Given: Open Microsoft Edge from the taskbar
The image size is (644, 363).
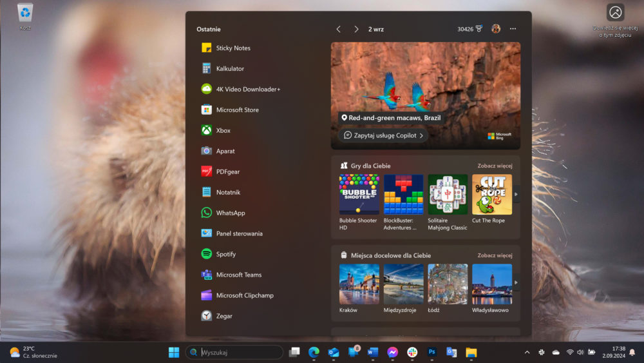Looking at the screenshot, I should pyautogui.click(x=314, y=352).
